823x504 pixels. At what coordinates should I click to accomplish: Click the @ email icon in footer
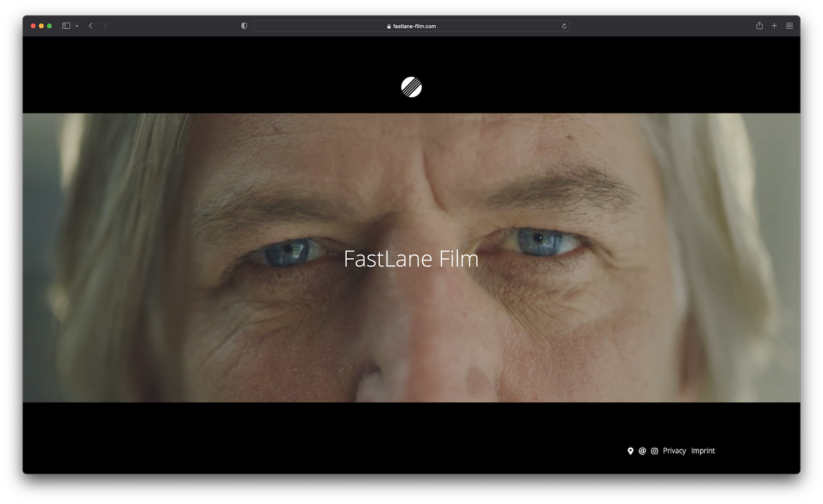642,451
